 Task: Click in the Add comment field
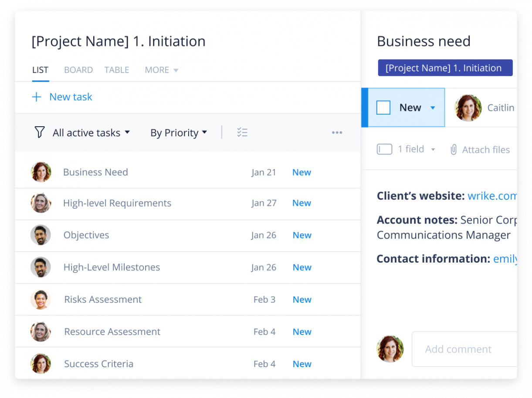[x=464, y=349]
